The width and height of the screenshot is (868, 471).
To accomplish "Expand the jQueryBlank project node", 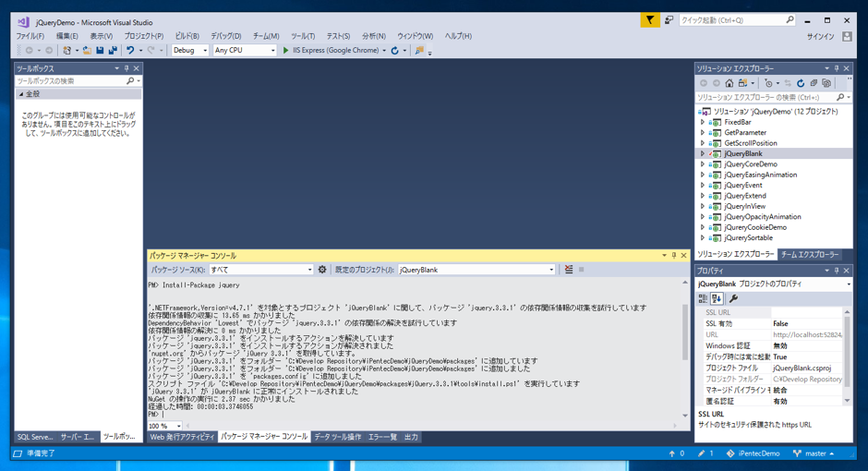I will click(x=703, y=154).
